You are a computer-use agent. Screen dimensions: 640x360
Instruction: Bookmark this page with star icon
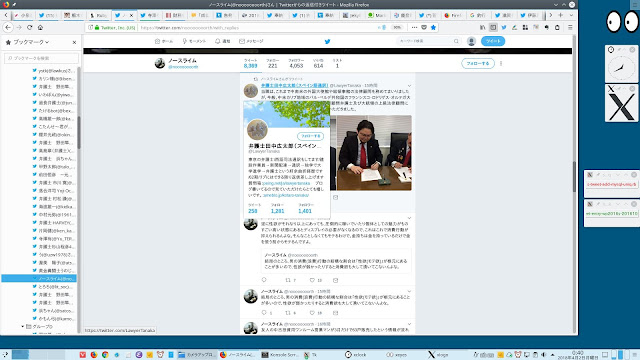pyautogui.click(x=433, y=27)
